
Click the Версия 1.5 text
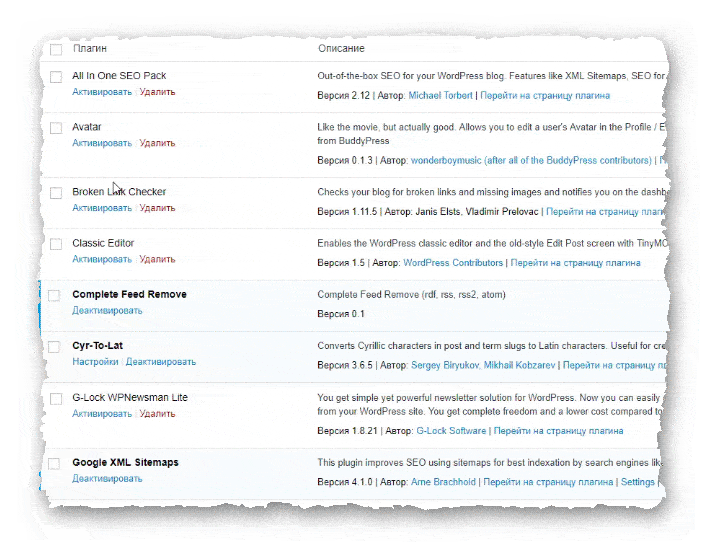coord(341,263)
